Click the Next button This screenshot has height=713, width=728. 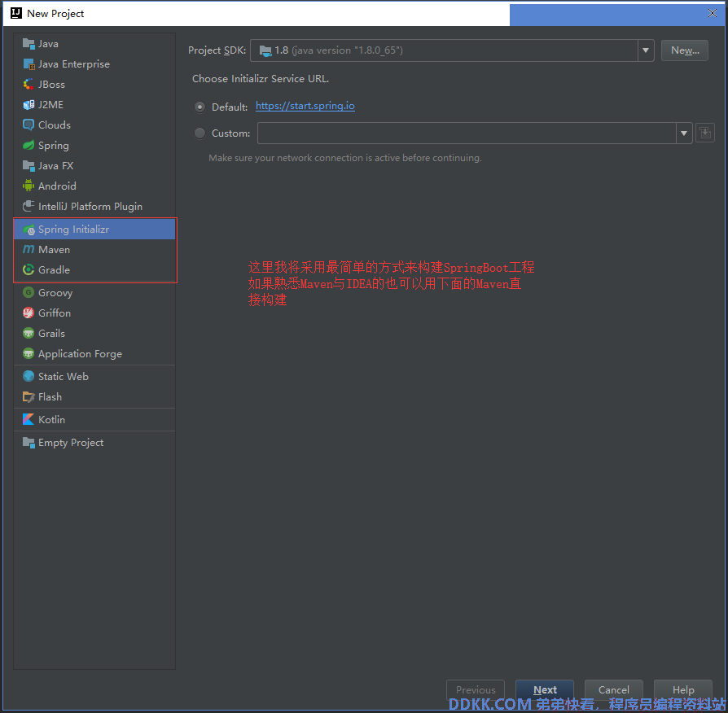[x=545, y=689]
